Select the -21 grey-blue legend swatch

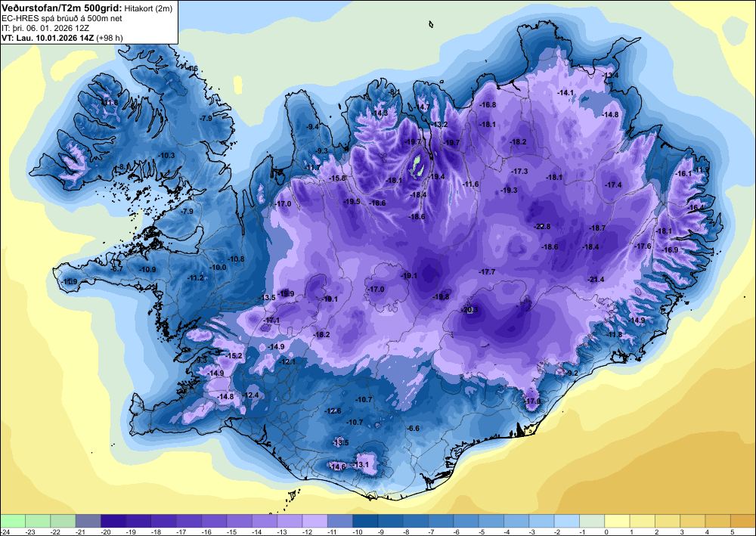pyautogui.click(x=88, y=522)
